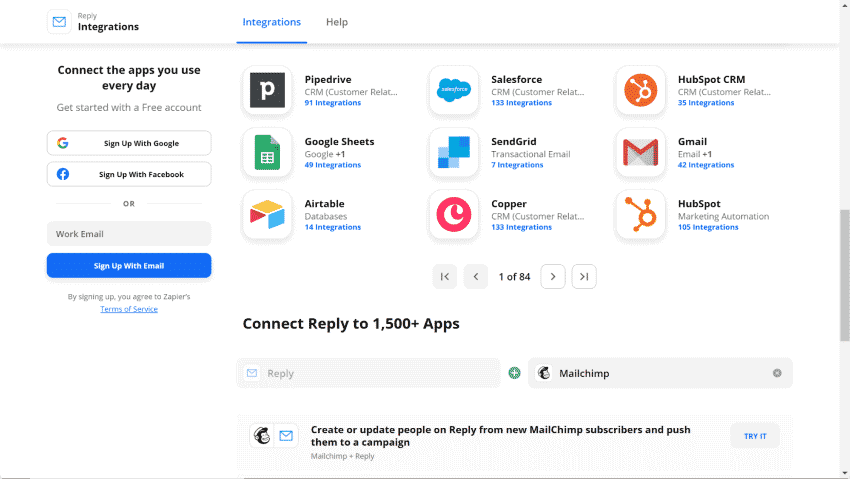Open 14 Integrations link under Airtable

coord(333,228)
